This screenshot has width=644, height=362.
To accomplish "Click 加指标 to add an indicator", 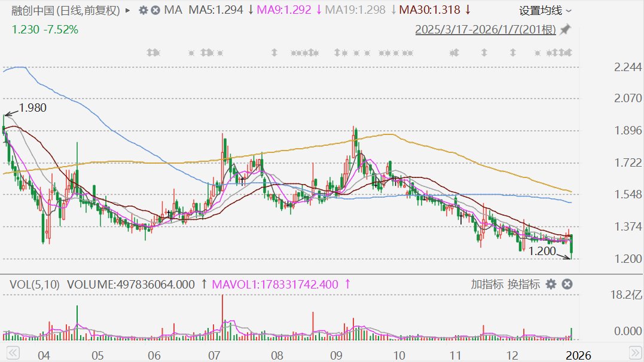I will [x=487, y=284].
